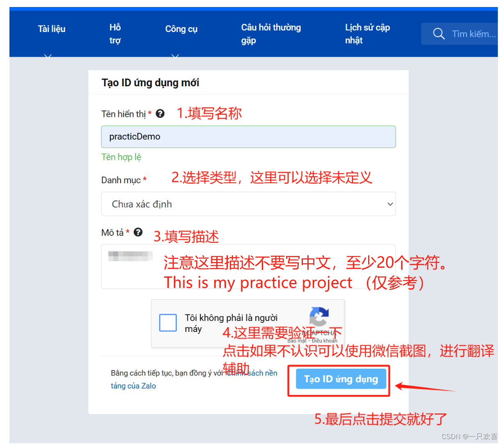Click help icon beside Mô tả
The width and height of the screenshot is (504, 444).
point(138,232)
